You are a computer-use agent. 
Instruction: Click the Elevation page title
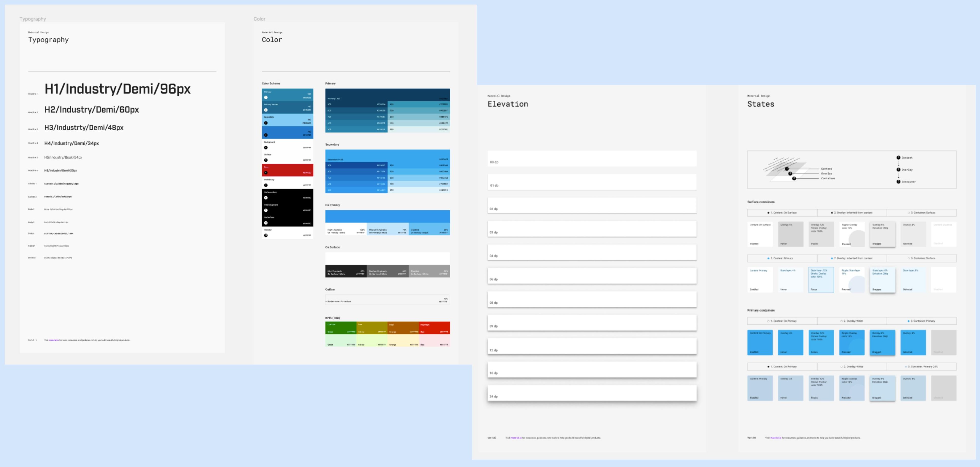pyautogui.click(x=508, y=104)
